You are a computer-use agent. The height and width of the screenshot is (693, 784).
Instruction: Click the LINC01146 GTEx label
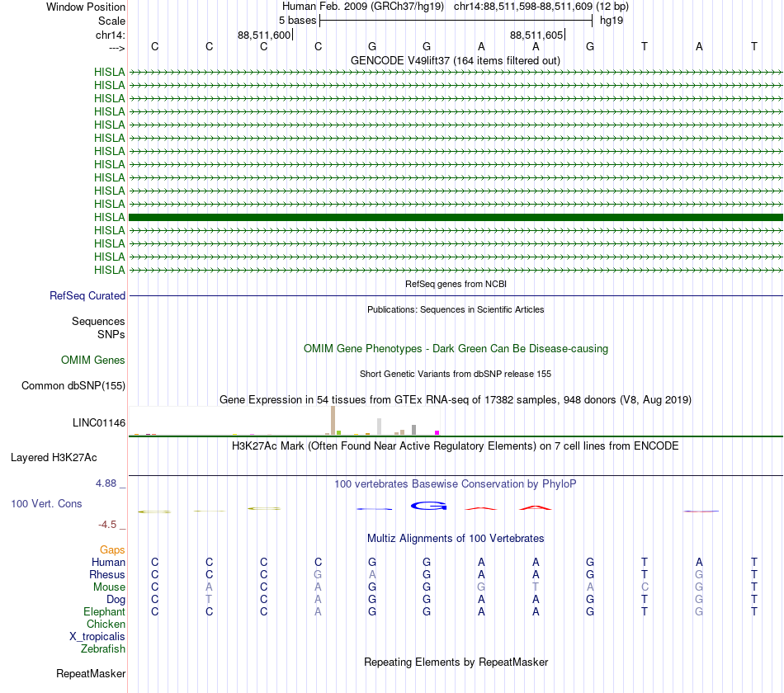click(99, 423)
